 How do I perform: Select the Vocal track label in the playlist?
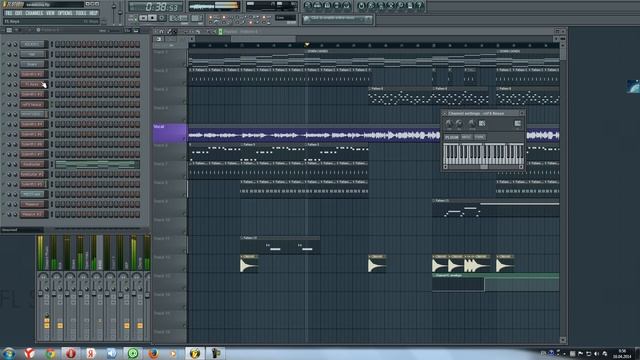pyautogui.click(x=169, y=133)
